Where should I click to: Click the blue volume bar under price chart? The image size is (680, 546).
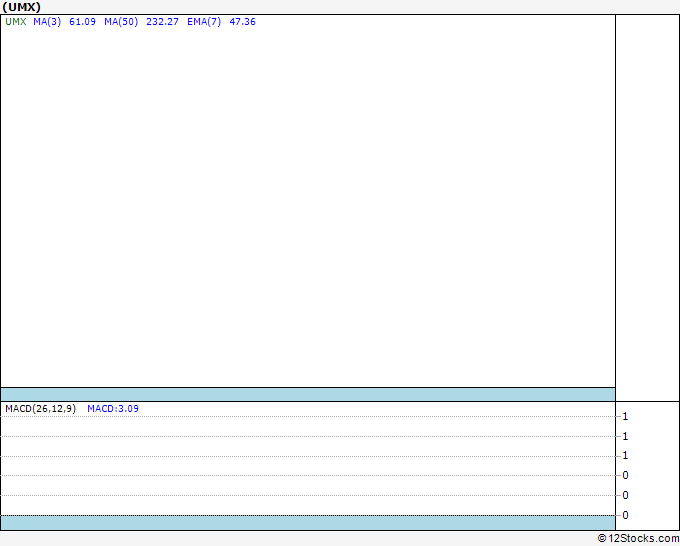308,394
